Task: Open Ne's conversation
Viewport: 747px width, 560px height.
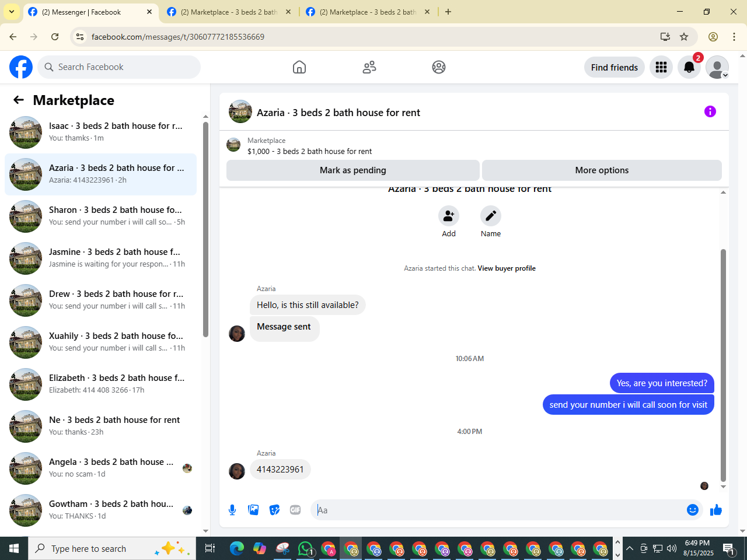Action: 100,426
